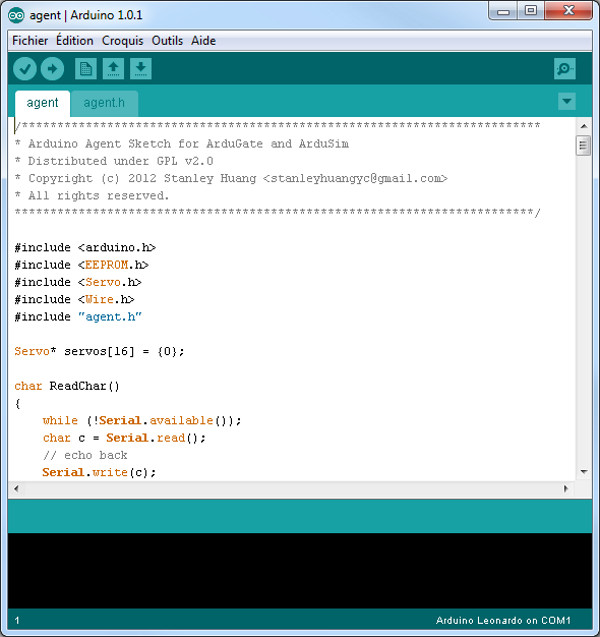
Task: Click the email 'stanleyhuangyc@gmail.com' in the comment
Action: click(x=355, y=178)
